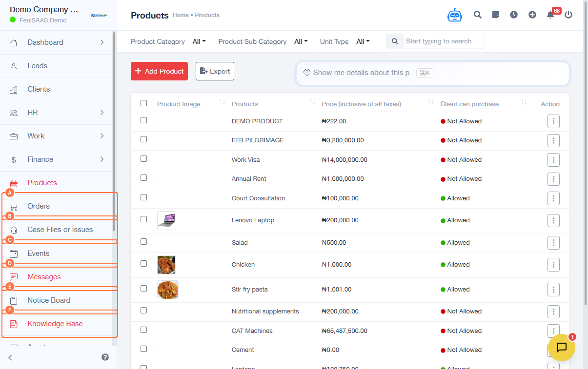Screen dimensions: 588x369
Task: Open search with the header magnifier icon
Action: click(x=478, y=15)
